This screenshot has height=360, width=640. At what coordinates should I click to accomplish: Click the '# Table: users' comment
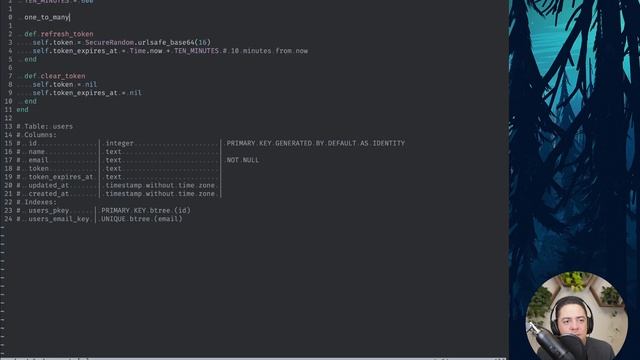click(44, 127)
